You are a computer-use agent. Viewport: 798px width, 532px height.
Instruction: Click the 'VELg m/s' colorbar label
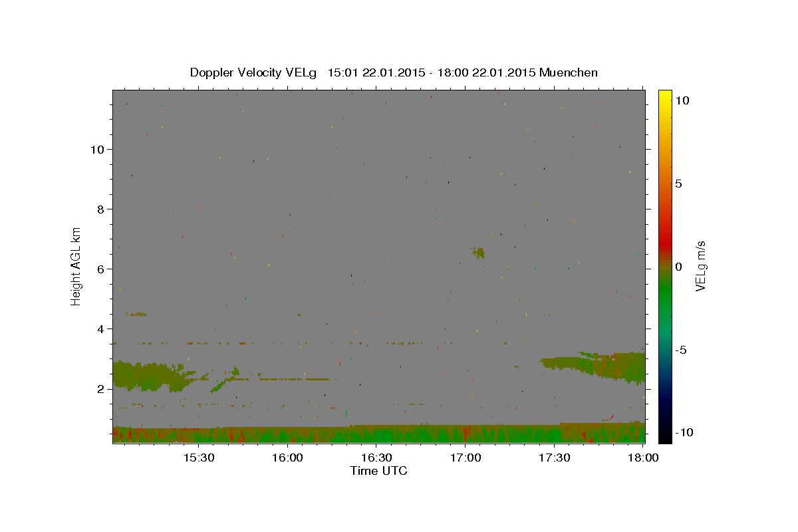(700, 267)
